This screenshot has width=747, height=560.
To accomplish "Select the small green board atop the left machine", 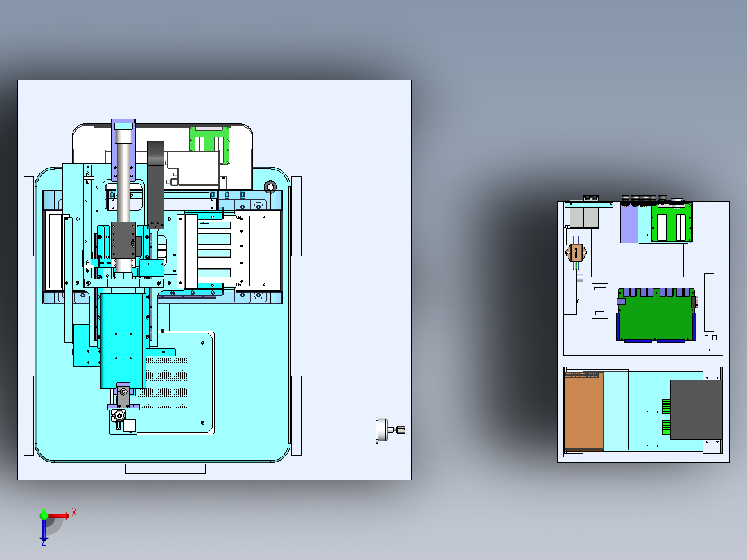I will click(x=209, y=144).
